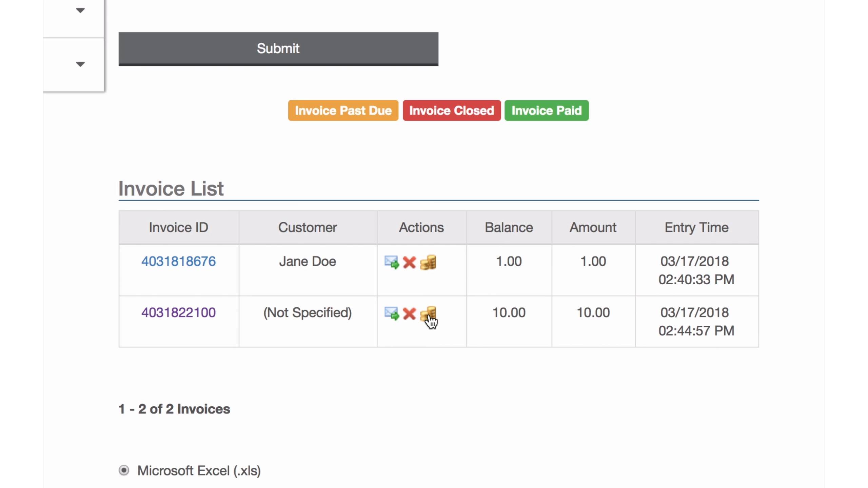The height and width of the screenshot is (488, 868).
Task: Click the red Invoice Closed badge
Action: [x=451, y=110]
